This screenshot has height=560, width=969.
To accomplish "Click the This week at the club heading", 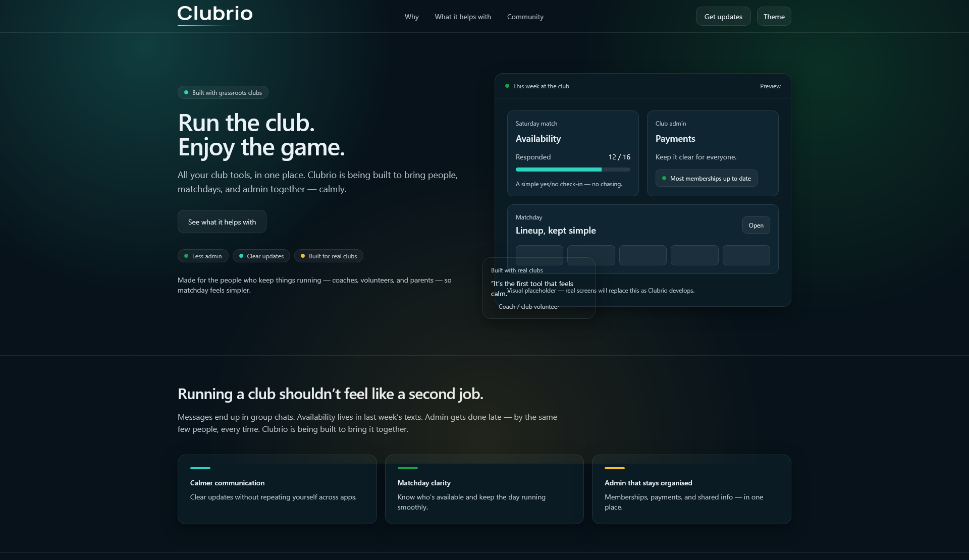I will click(541, 86).
